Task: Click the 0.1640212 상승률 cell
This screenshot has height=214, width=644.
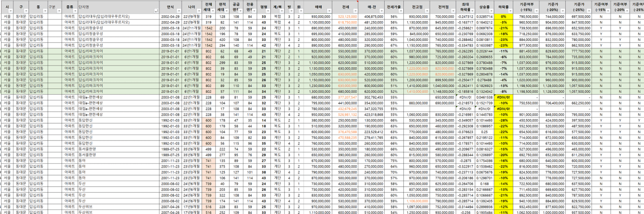Action: click(485, 23)
